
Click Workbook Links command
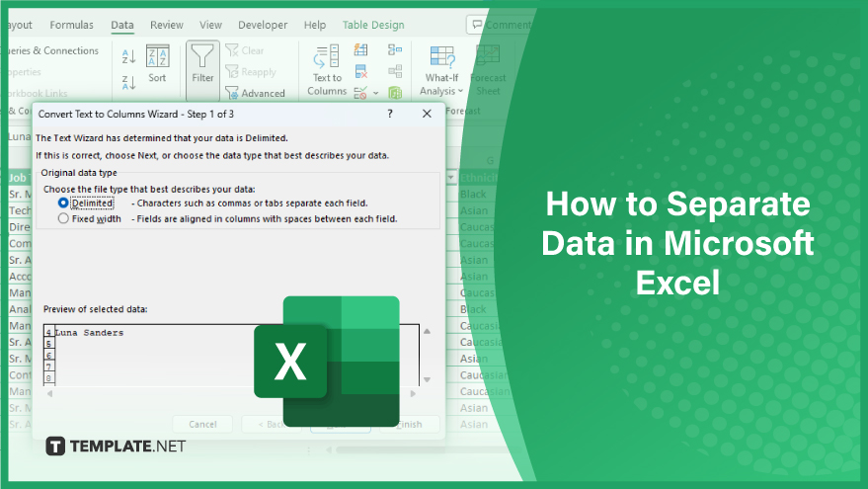(x=38, y=93)
